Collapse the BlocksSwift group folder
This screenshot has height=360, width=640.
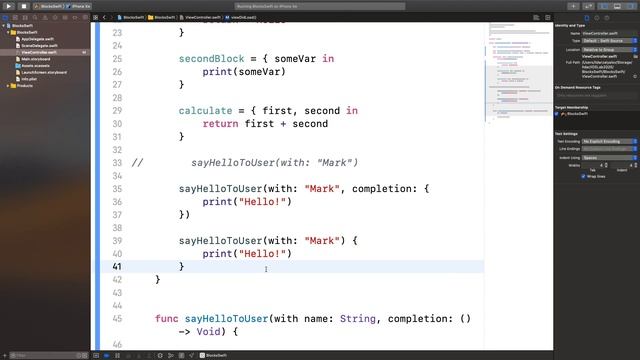click(8, 32)
